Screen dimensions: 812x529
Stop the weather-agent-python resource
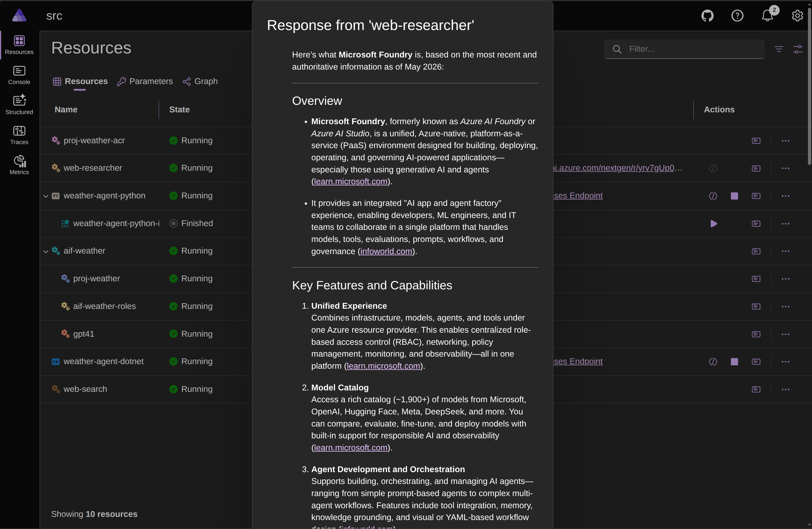(734, 196)
